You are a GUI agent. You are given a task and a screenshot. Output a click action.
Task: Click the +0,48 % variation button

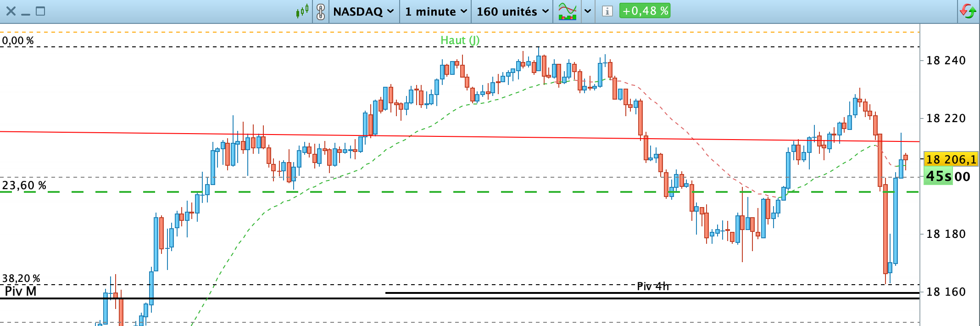645,11
